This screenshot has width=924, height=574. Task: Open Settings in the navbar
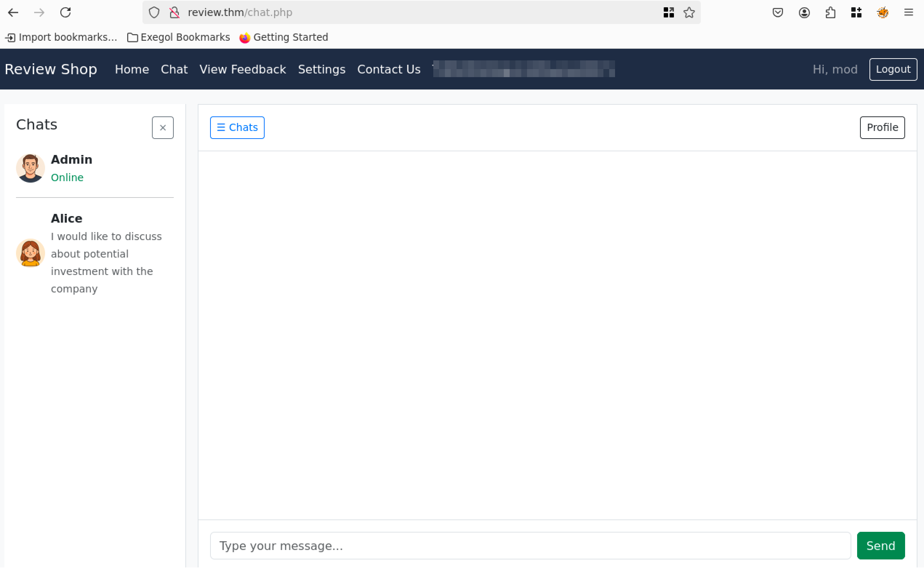(x=322, y=69)
